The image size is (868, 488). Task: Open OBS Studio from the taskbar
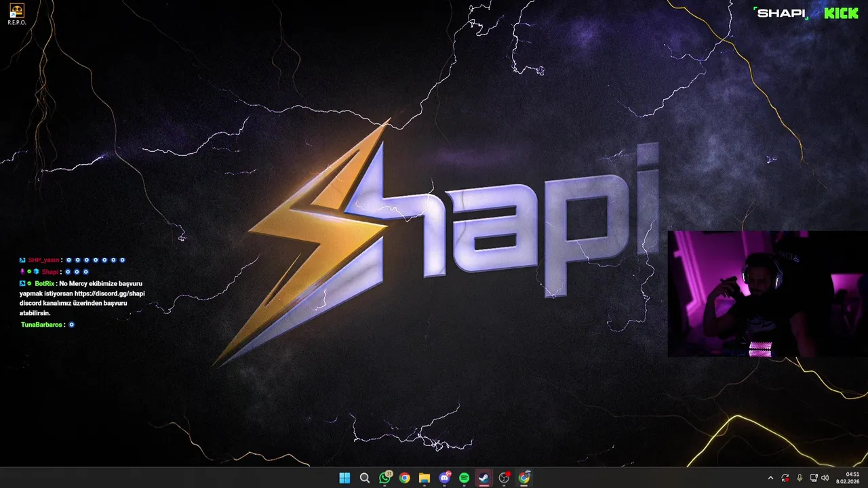click(x=504, y=478)
